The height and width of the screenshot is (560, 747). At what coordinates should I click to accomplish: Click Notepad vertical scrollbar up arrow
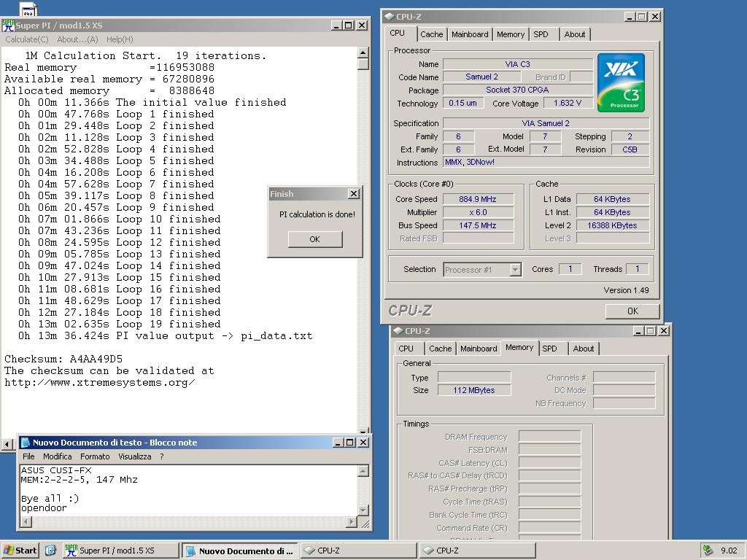(363, 471)
